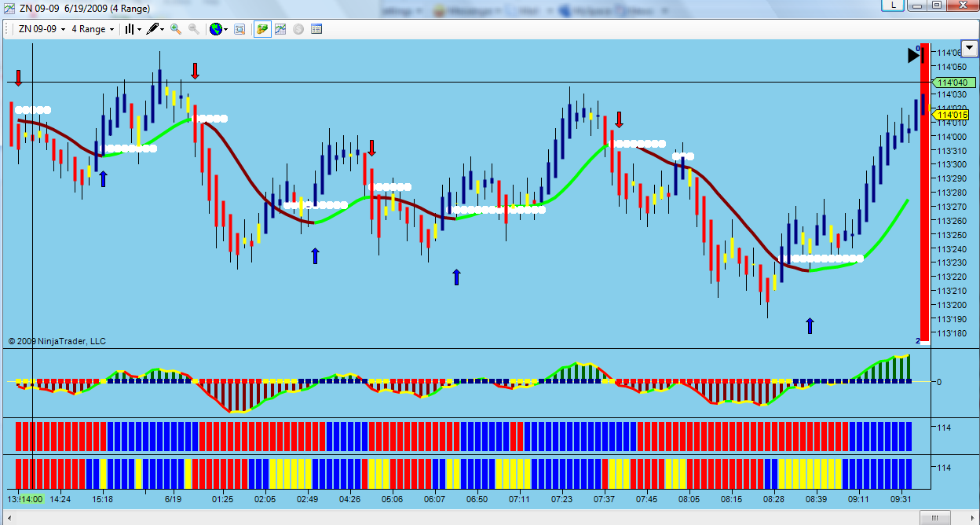The width and height of the screenshot is (980, 525).
Task: Click the 08:39 time axis label
Action: point(816,499)
